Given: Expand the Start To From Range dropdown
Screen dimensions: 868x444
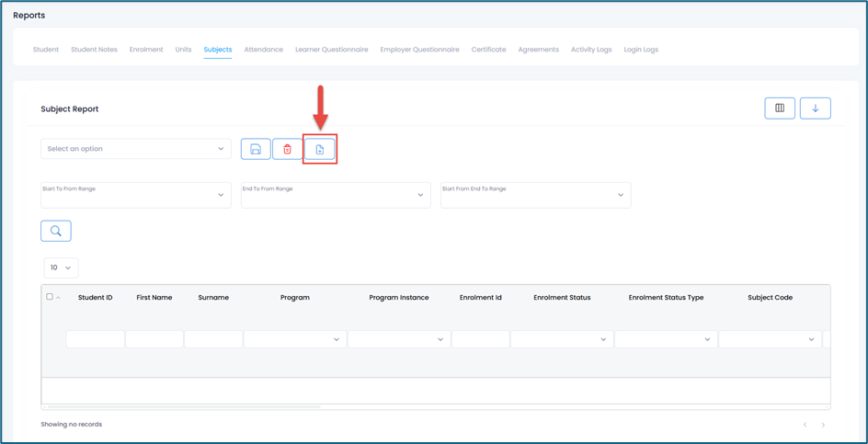Looking at the screenshot, I should [x=135, y=195].
